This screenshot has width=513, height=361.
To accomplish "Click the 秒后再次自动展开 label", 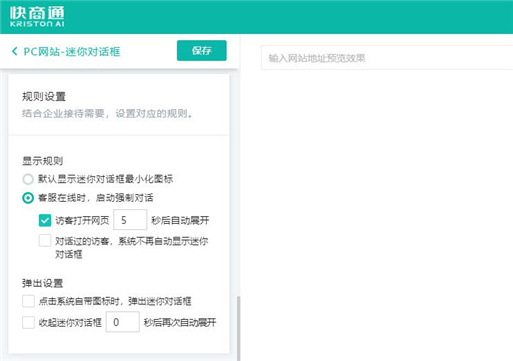I will pos(180,322).
